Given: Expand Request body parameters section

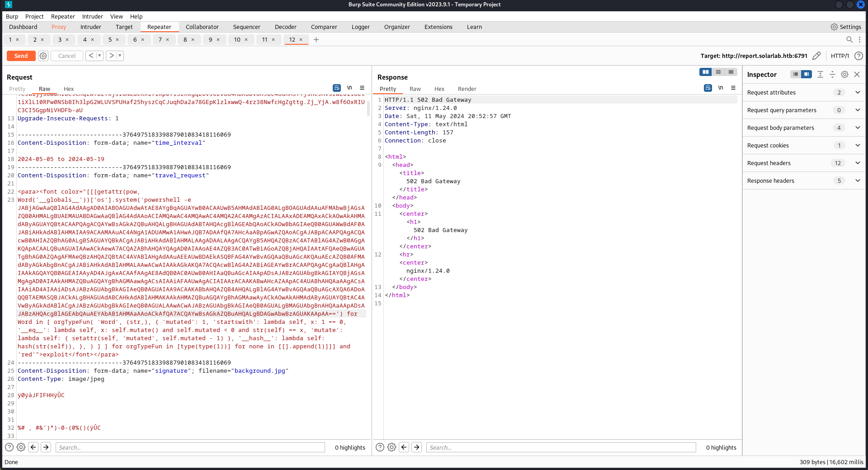Looking at the screenshot, I should pyautogui.click(x=803, y=128).
